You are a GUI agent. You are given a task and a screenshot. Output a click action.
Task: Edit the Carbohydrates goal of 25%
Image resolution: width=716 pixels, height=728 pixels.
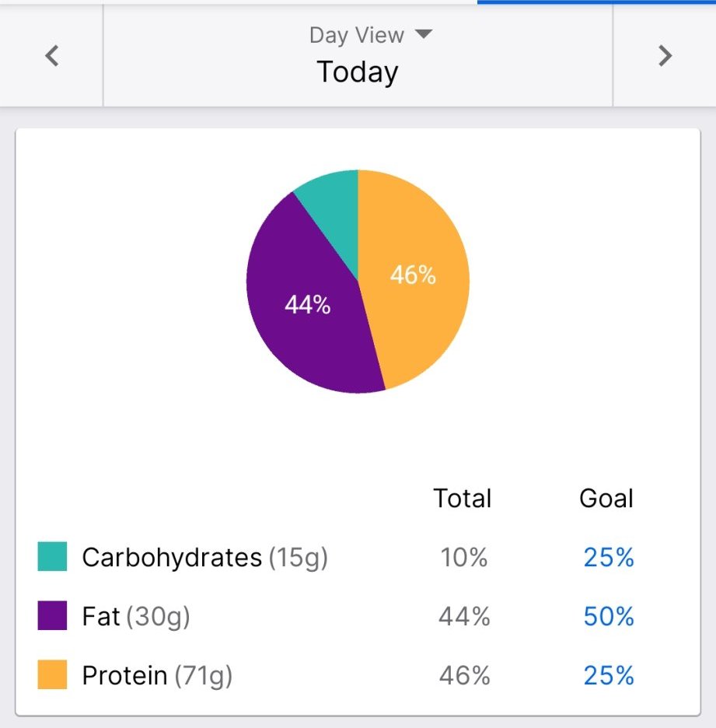(x=609, y=557)
